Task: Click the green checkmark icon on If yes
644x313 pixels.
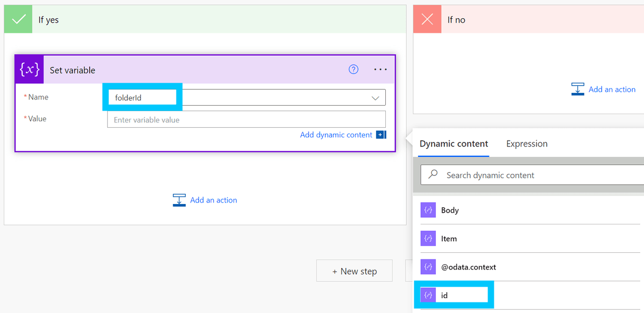Action: 18,18
